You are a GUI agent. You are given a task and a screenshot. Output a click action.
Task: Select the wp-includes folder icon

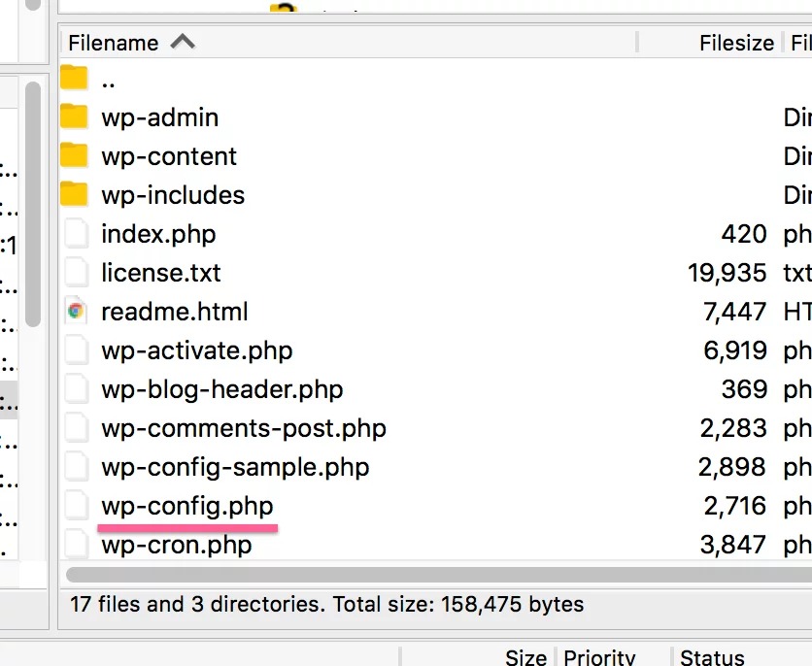74,194
